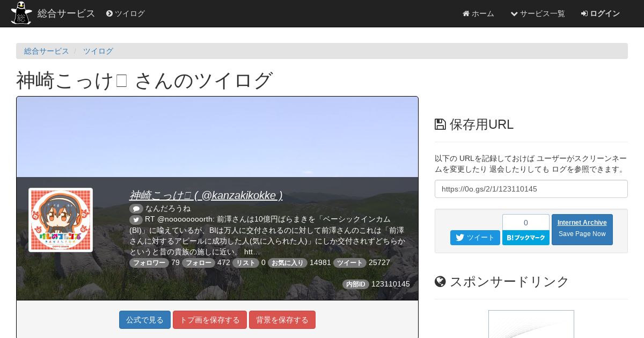Click the penguin site logo
The width and height of the screenshot is (644, 338).
point(21,13)
